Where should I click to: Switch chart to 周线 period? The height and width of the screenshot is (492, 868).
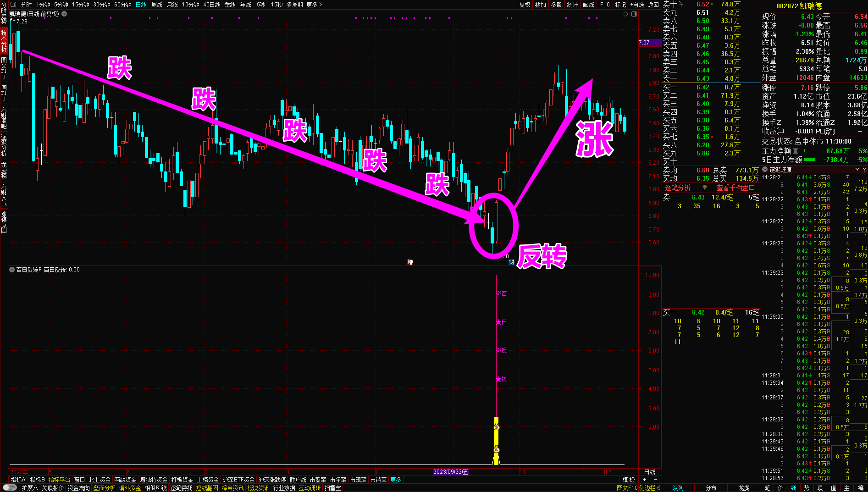click(x=157, y=5)
